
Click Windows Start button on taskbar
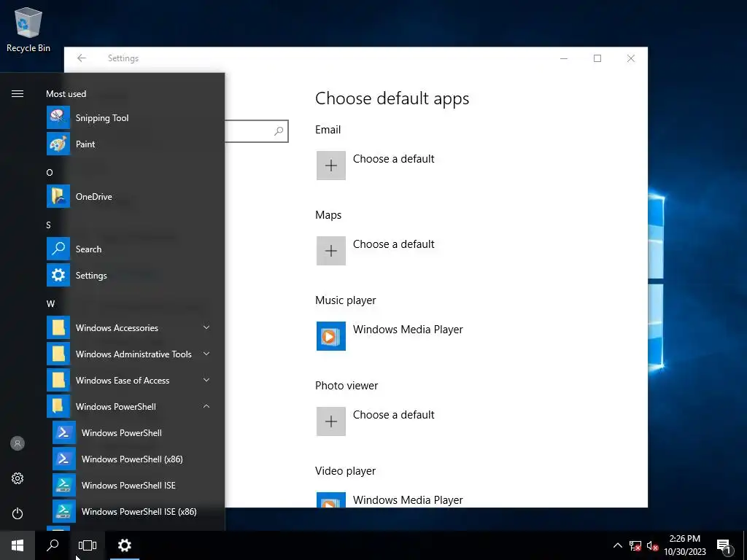(x=18, y=545)
